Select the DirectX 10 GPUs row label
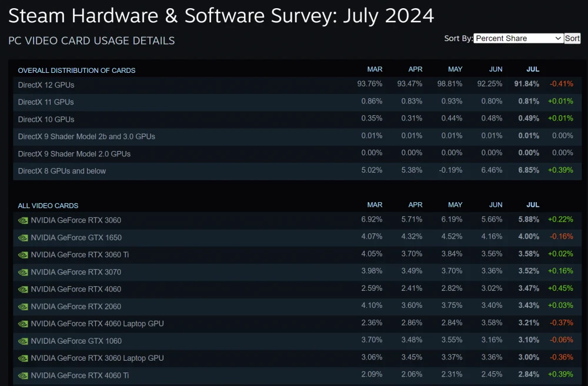588x386 pixels. click(x=46, y=119)
